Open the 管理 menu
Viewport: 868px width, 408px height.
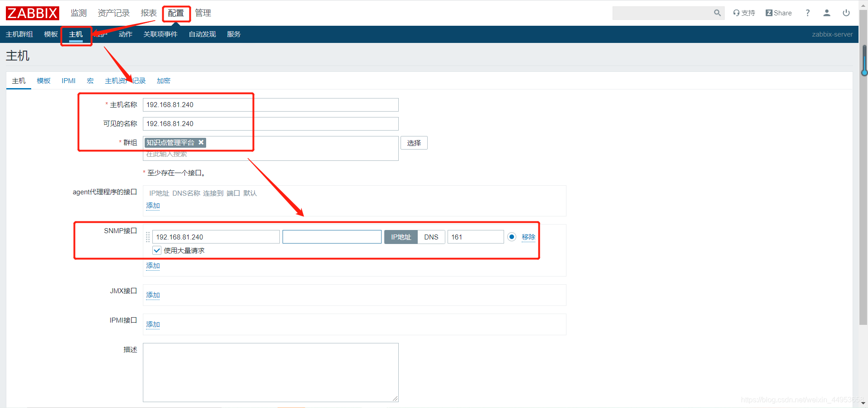point(203,13)
